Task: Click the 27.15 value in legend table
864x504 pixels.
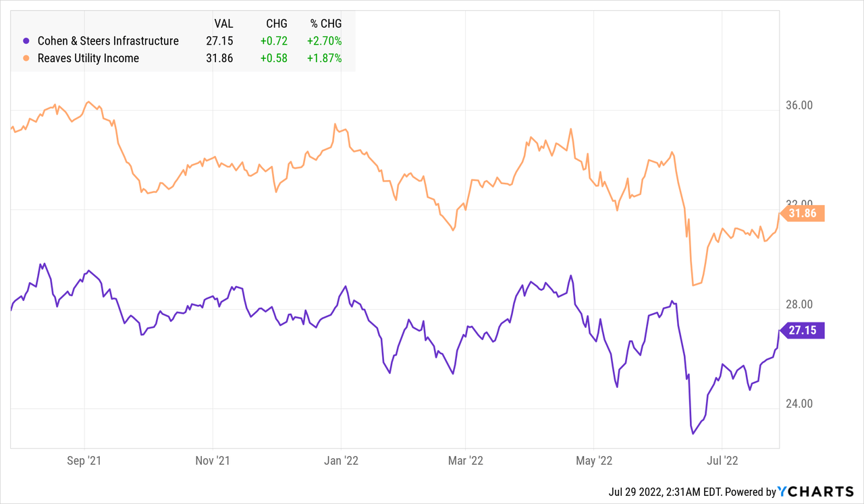Action: [x=219, y=41]
